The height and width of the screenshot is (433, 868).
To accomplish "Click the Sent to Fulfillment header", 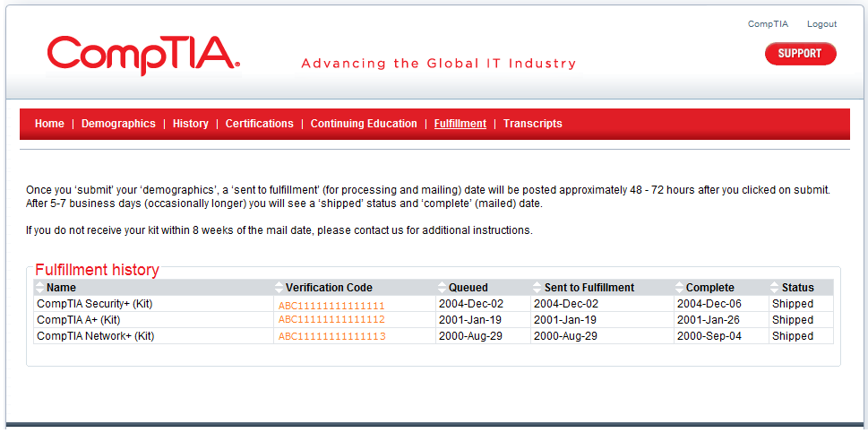I will click(589, 288).
